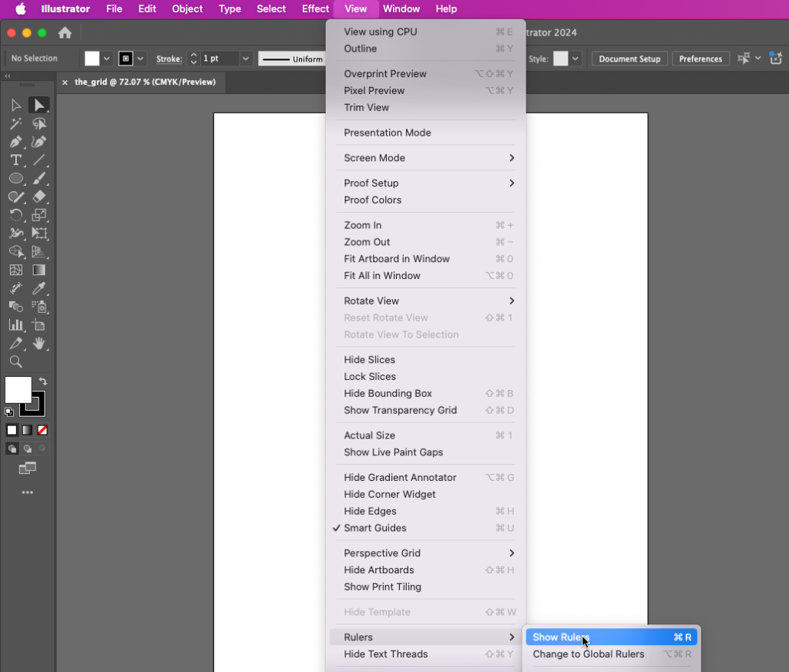The height and width of the screenshot is (672, 789).
Task: Pick the Type tool in the toolbar
Action: click(15, 160)
